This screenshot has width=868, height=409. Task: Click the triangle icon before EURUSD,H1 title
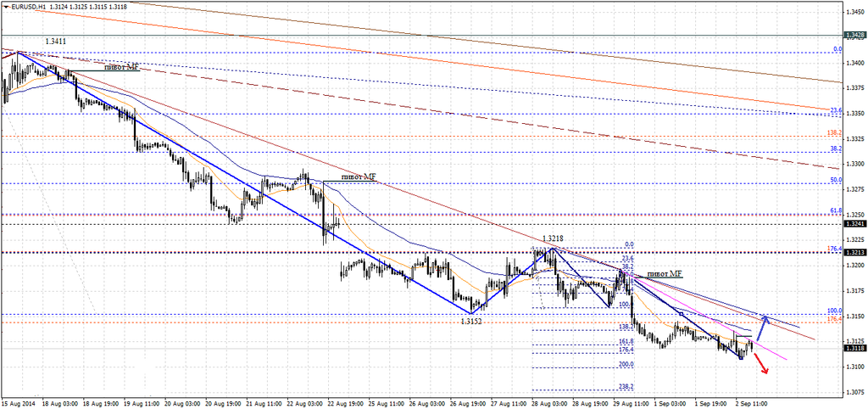click(4, 6)
